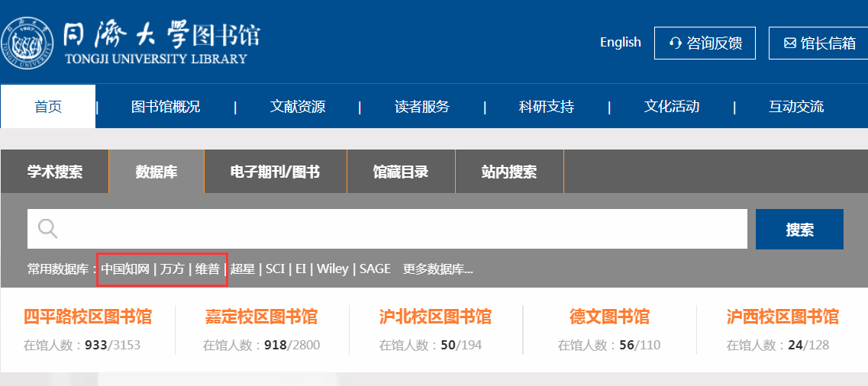Open EI database link
Screen dimensions: 868x386
(301, 269)
